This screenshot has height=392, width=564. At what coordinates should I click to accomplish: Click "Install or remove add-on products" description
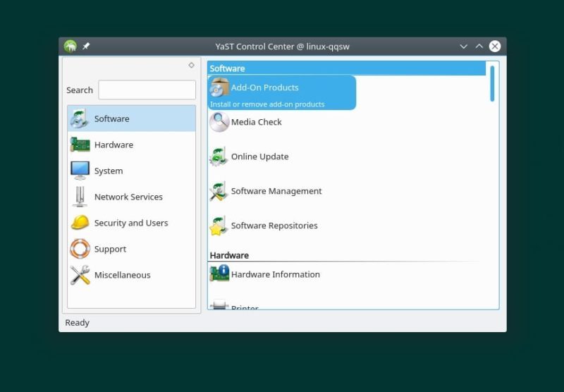[x=267, y=104]
